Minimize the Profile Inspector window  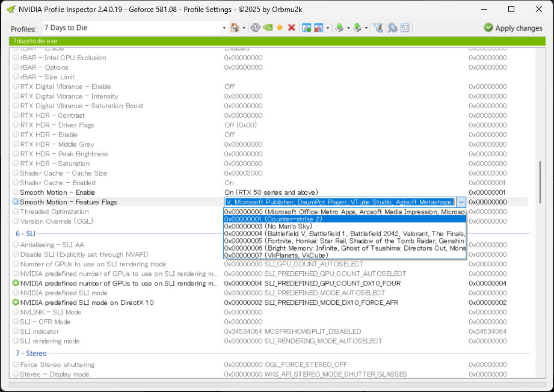[x=484, y=9]
